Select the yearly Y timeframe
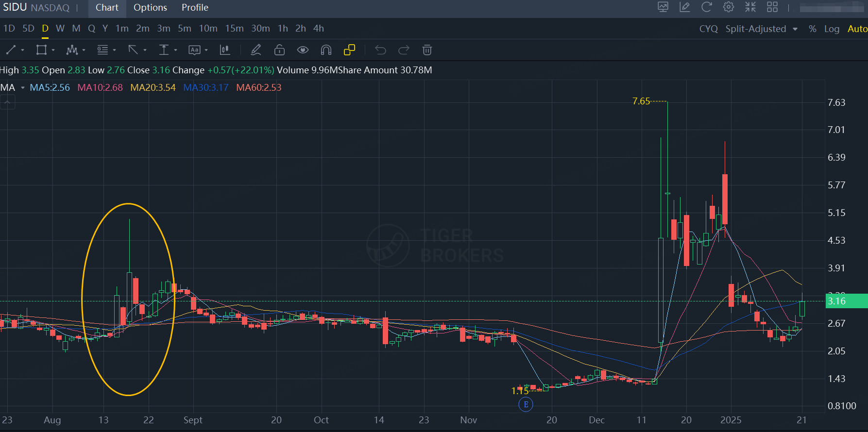868x432 pixels. pyautogui.click(x=105, y=29)
